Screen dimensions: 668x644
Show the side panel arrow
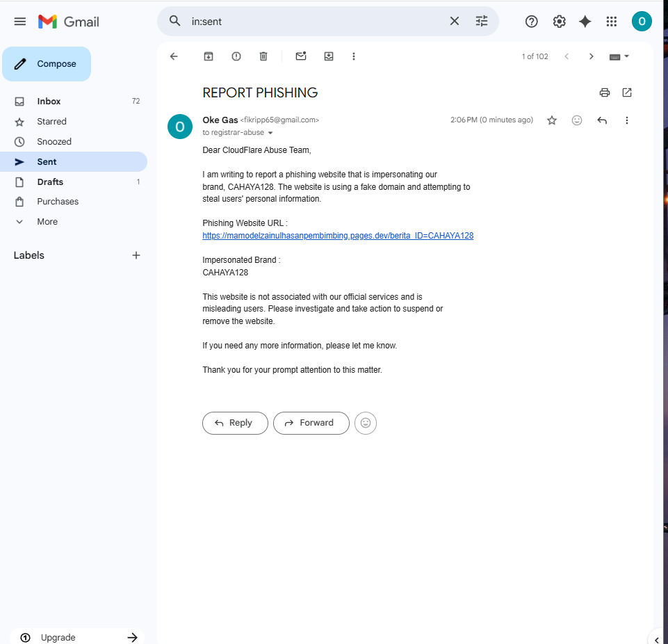(x=656, y=639)
